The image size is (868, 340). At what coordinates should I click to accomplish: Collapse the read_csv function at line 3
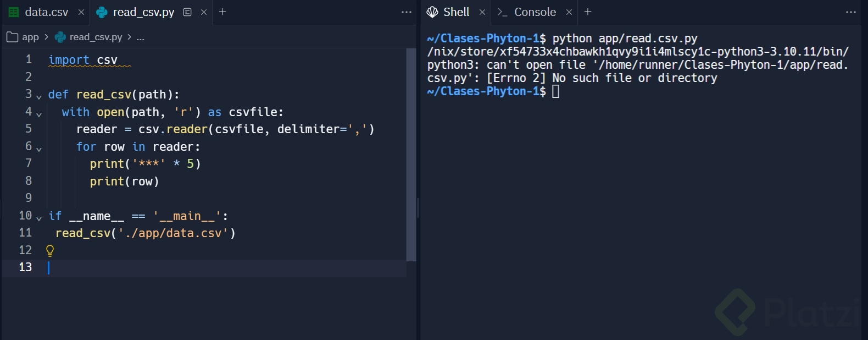click(x=39, y=97)
